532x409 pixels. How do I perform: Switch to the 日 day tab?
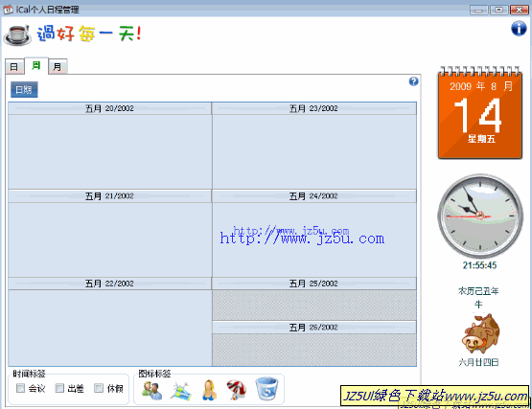(14, 66)
